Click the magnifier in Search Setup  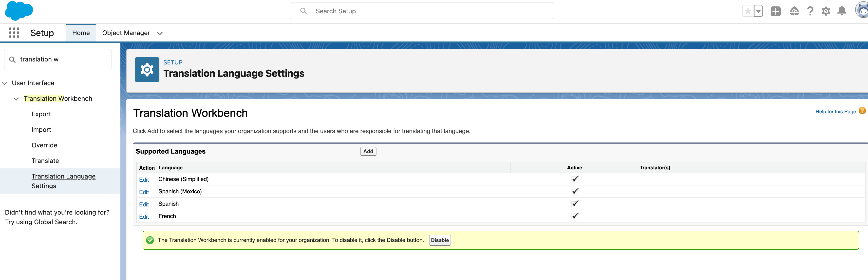tap(303, 11)
